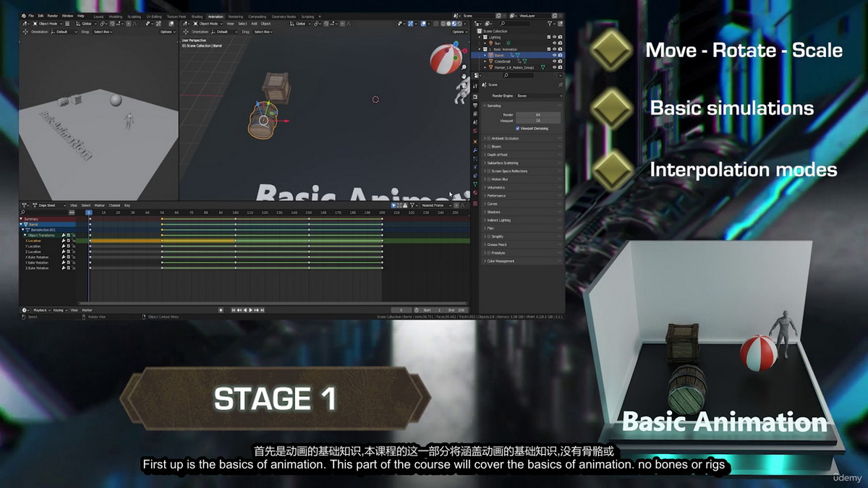
Task: Toggle the Viewport Denoising checkbox
Action: pos(518,128)
